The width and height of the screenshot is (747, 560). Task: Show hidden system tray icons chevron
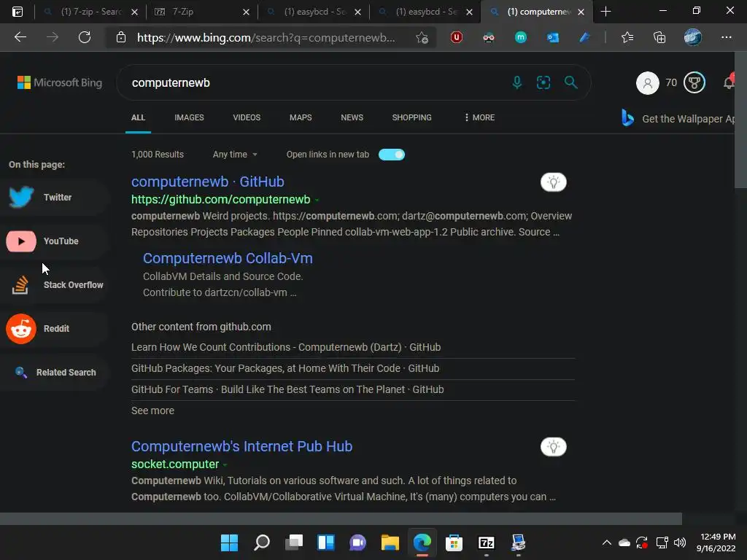coord(606,542)
